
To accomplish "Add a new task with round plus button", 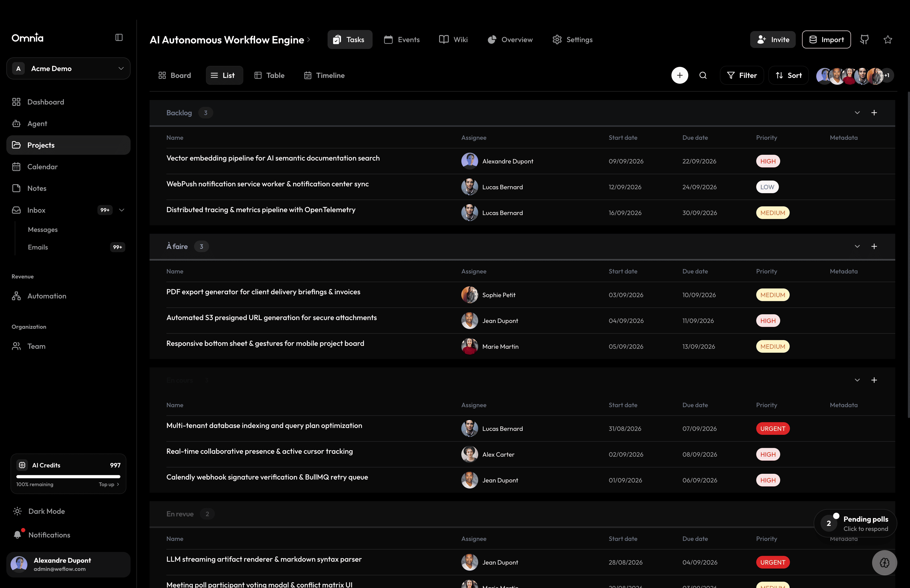I will (680, 75).
